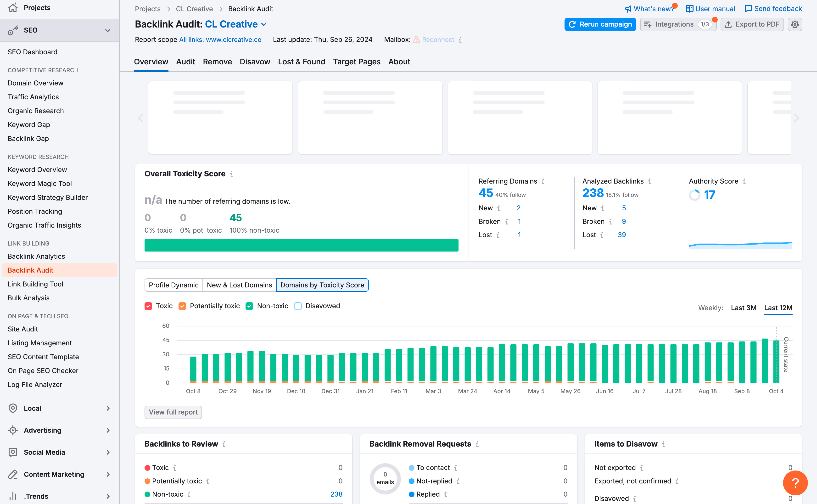Click info icon beside To contact
Screen dimensions: 817x504
pos(456,468)
